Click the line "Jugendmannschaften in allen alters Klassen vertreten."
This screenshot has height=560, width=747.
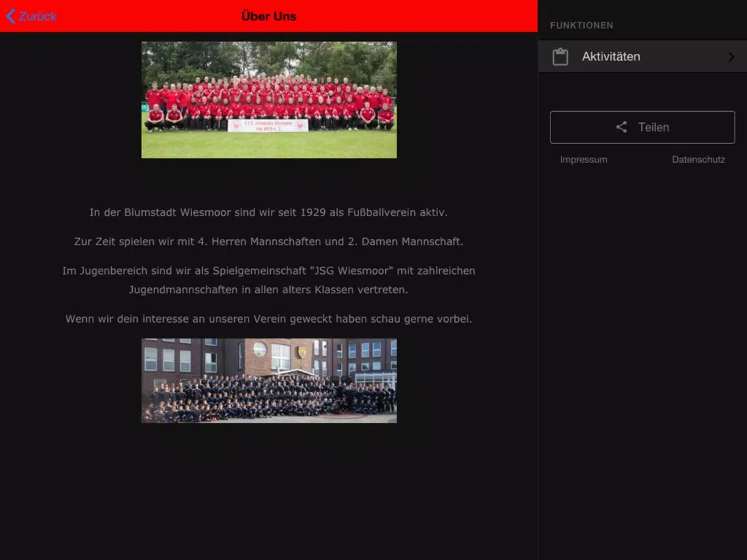pos(269,289)
